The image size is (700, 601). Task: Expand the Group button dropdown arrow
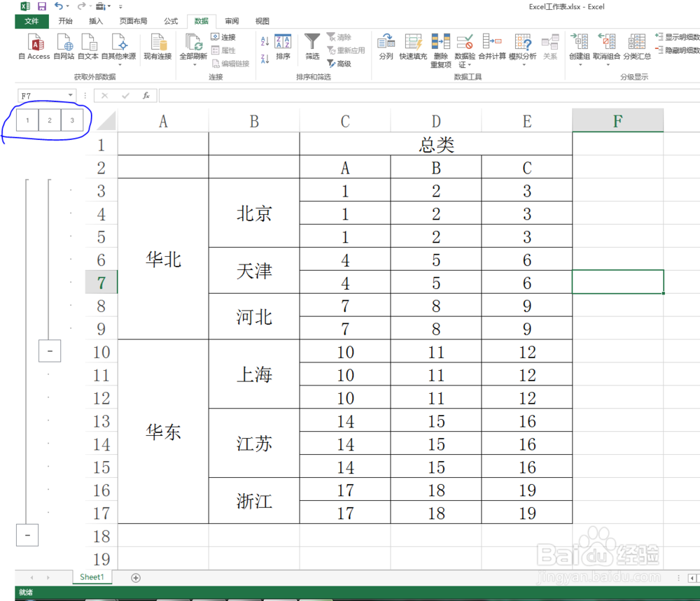(x=580, y=64)
